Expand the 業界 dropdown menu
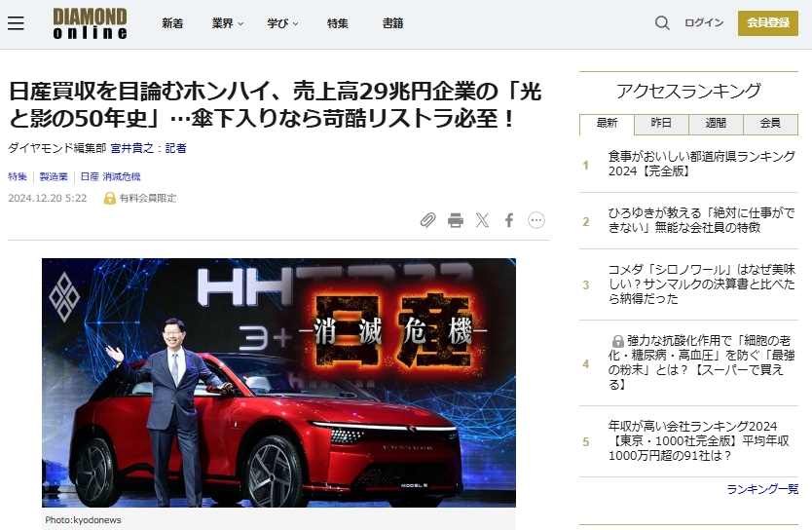 [227, 23]
